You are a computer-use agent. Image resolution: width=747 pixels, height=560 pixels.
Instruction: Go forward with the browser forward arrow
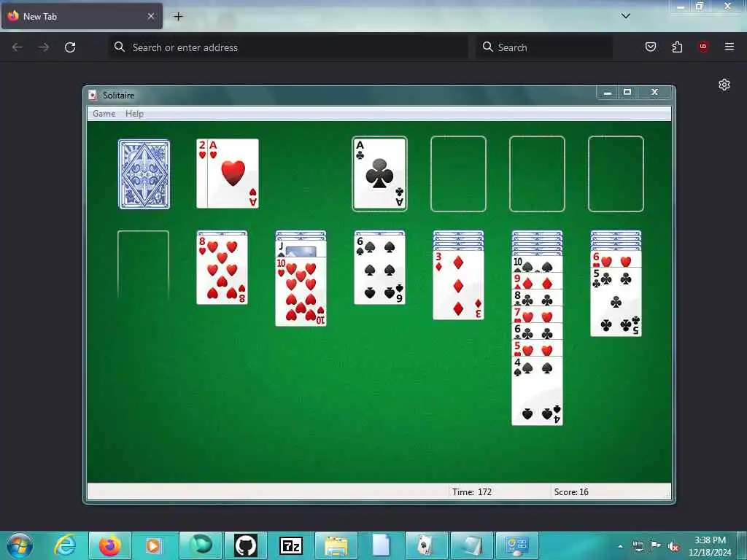click(44, 47)
